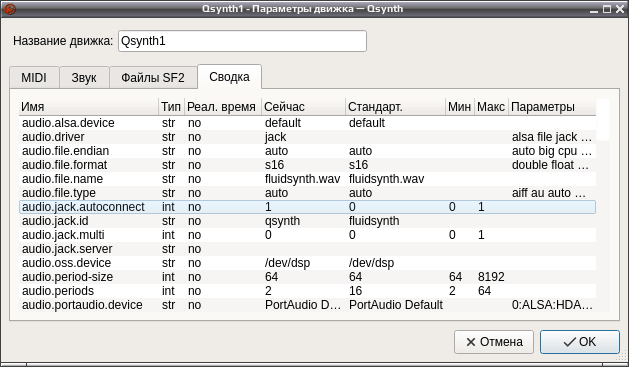Screen dimensions: 629x367
Task: Click the Макс column header
Action: point(491,107)
